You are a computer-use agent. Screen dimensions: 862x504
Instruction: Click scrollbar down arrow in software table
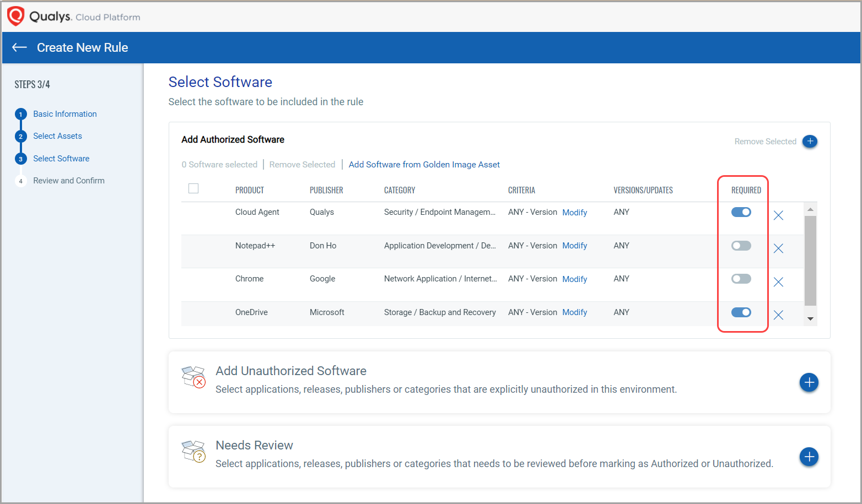(x=810, y=319)
